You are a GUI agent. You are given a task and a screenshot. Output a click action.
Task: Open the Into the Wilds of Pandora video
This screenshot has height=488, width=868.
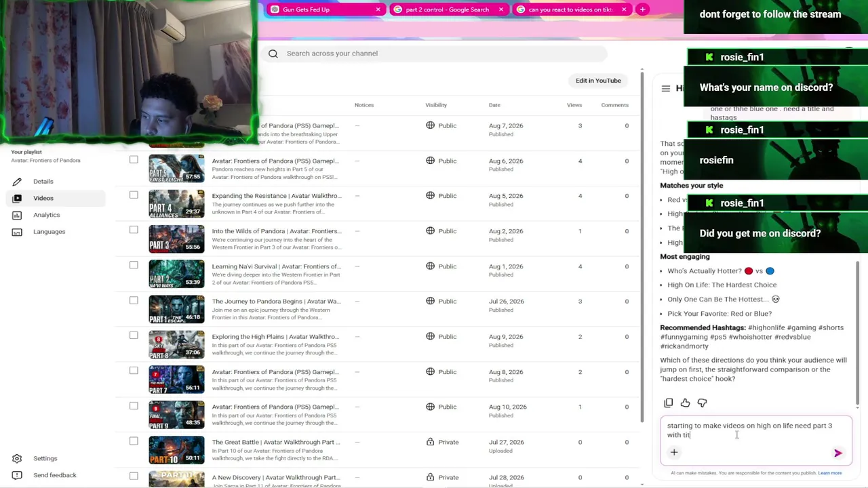(x=277, y=231)
